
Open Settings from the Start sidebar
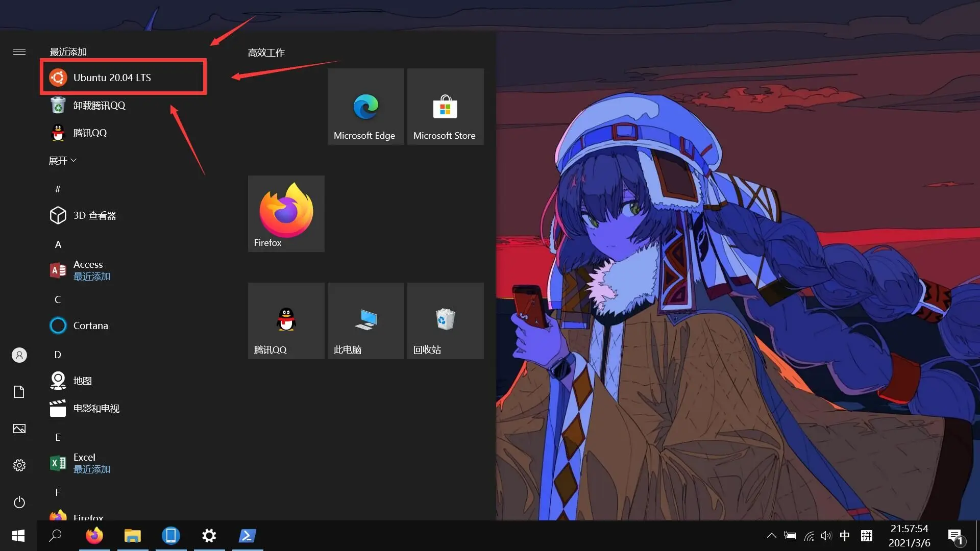pos(19,465)
